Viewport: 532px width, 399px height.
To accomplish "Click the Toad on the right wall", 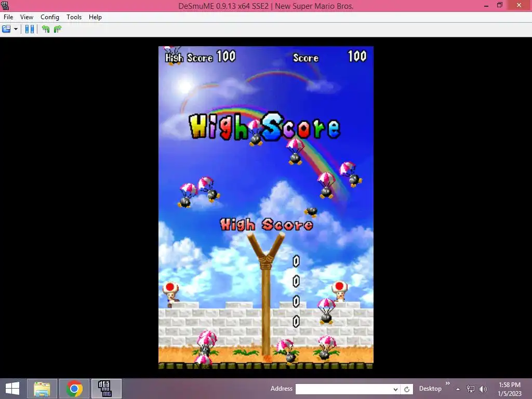I will point(339,291).
